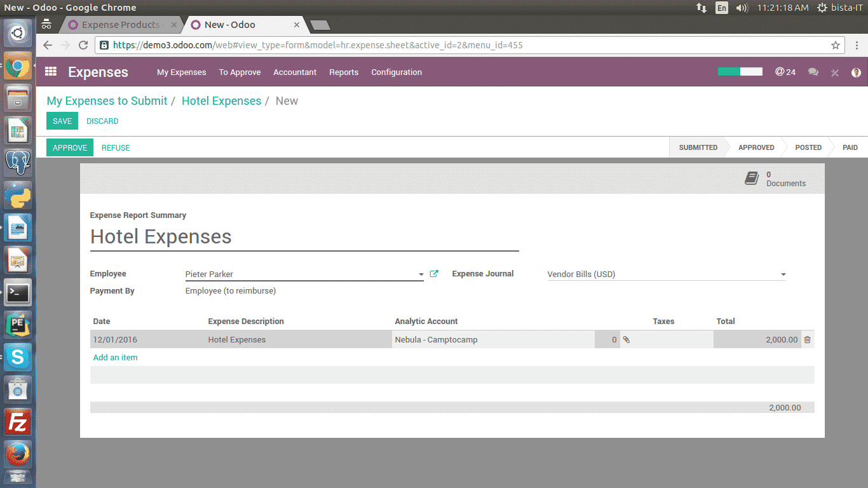This screenshot has height=488, width=868.
Task: Click the Add an item link
Action: (x=115, y=357)
